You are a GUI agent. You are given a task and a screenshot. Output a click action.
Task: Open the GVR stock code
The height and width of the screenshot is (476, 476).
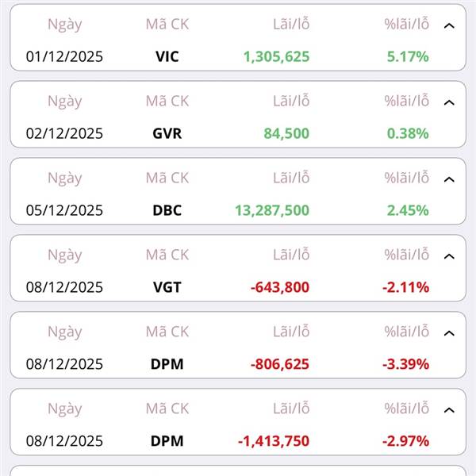pyautogui.click(x=167, y=133)
